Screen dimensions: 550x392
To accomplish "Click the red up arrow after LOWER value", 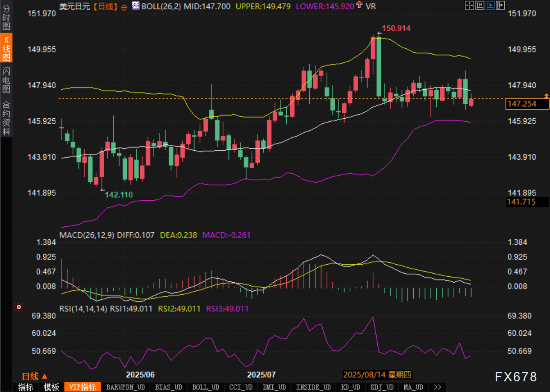I will [x=359, y=6].
